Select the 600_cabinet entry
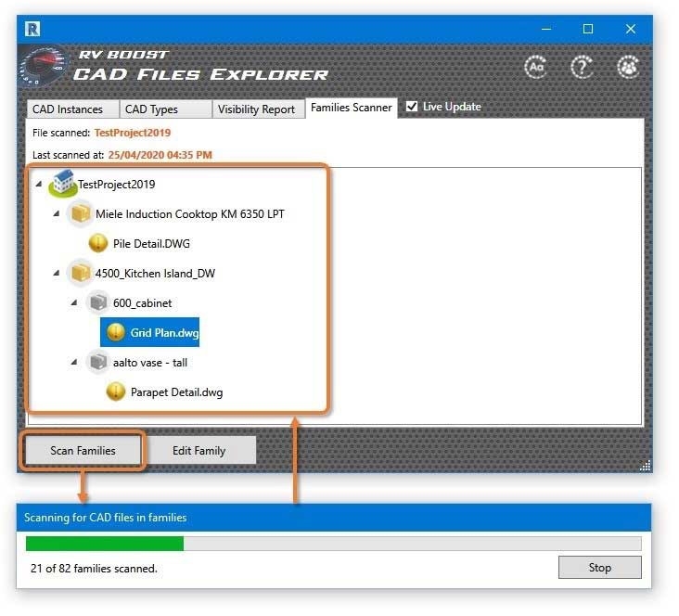 click(x=143, y=303)
